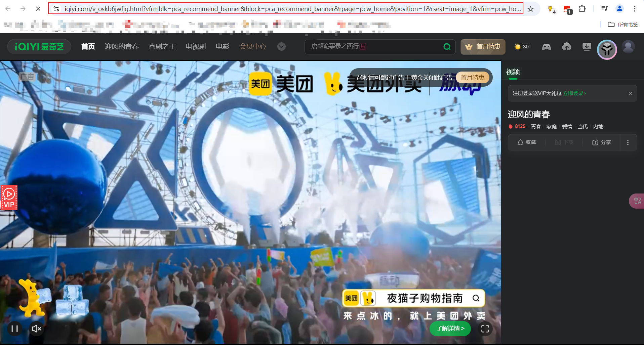Viewport: 644px width, 345px height.
Task: Open the Extensions puzzle icon
Action: 582,9
